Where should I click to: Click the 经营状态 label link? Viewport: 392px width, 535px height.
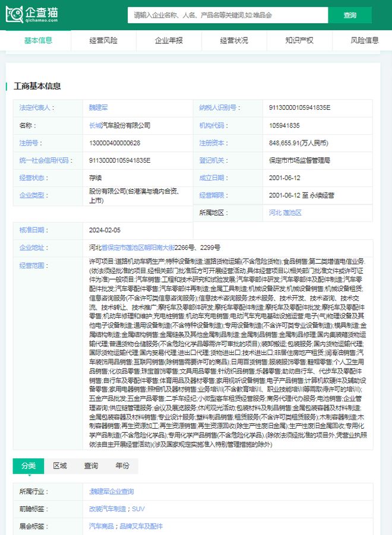coord(31,178)
